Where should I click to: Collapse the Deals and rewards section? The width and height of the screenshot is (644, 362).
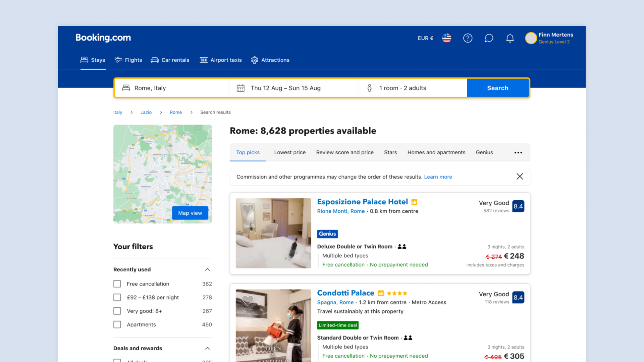coord(207,348)
